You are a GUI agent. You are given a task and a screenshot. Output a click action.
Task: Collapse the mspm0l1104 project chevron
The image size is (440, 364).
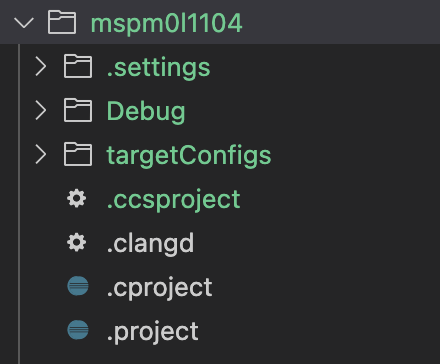click(x=24, y=23)
